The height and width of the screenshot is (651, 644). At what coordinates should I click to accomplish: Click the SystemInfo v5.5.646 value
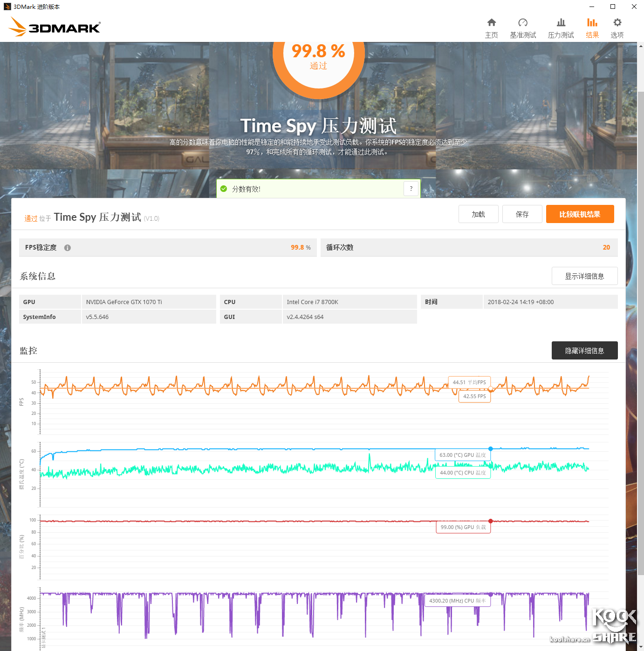97,317
